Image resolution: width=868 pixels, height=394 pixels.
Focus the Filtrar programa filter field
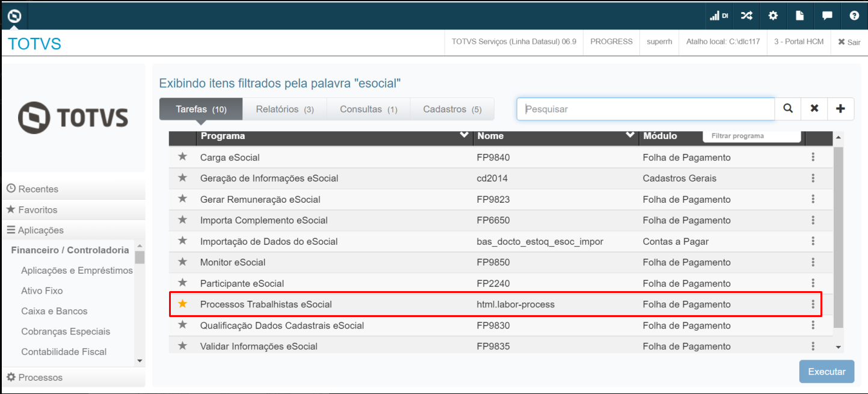pyautogui.click(x=752, y=136)
